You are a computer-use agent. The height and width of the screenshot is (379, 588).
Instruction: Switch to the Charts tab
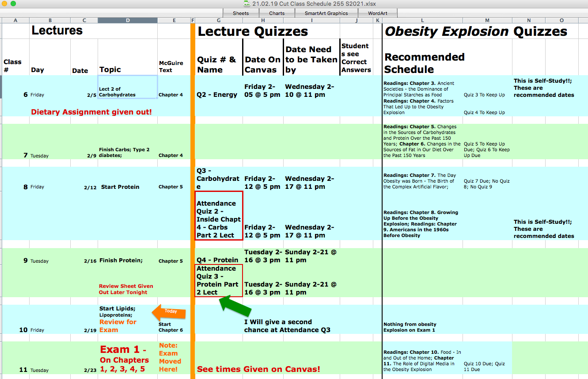pyautogui.click(x=277, y=13)
